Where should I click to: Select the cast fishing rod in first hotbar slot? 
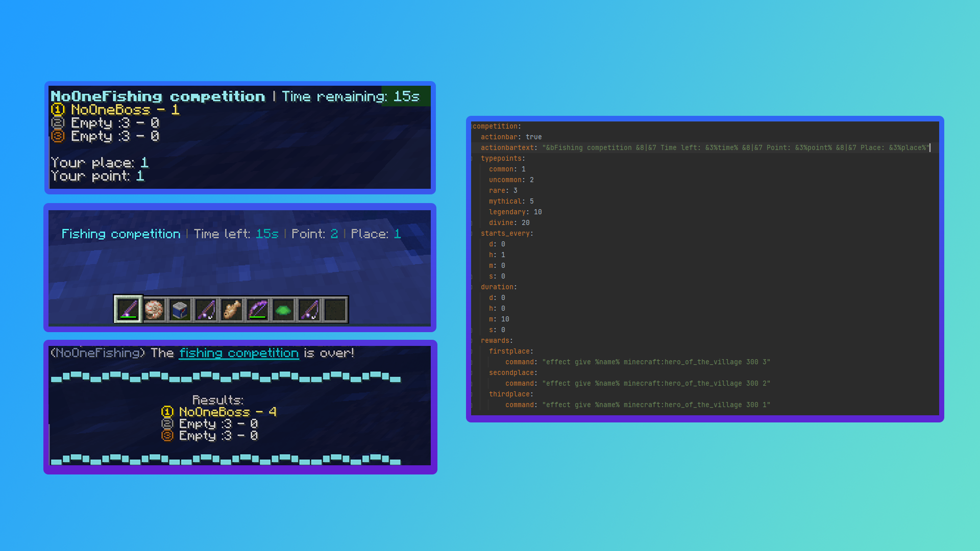click(128, 309)
